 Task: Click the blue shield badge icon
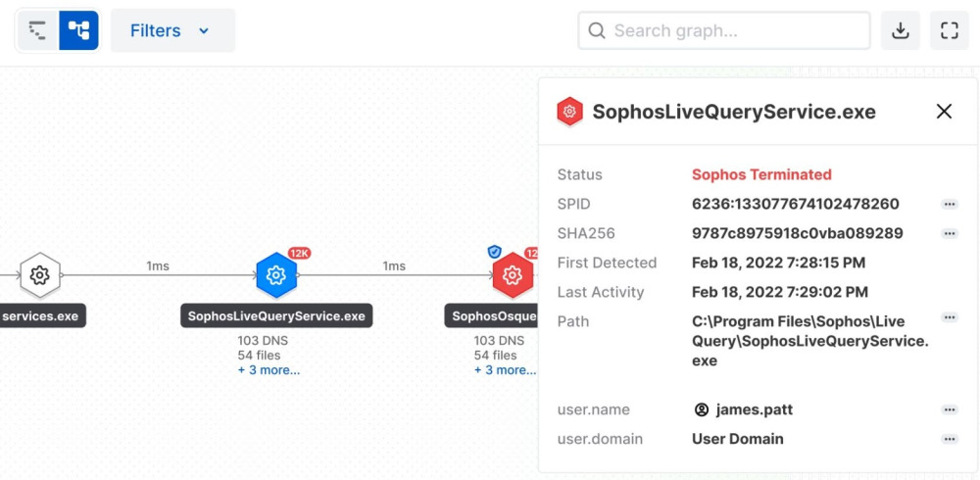[x=494, y=252]
